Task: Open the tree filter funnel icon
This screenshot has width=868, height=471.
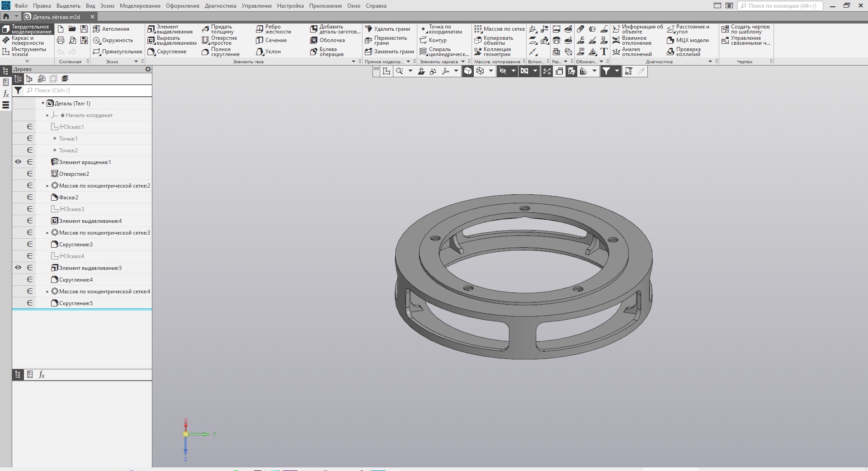Action: [x=18, y=90]
